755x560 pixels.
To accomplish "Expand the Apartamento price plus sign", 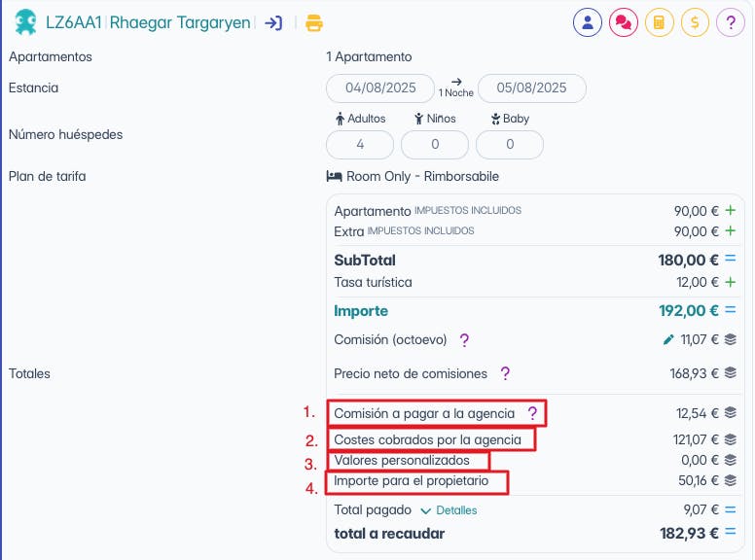I will point(731,210).
